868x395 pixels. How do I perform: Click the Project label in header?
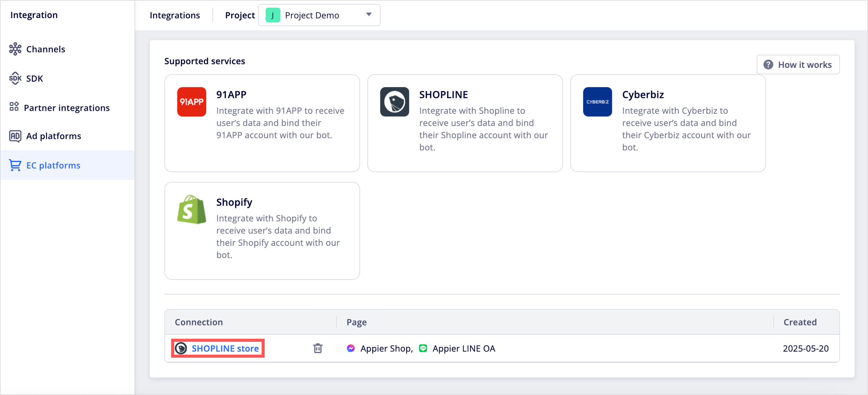240,15
